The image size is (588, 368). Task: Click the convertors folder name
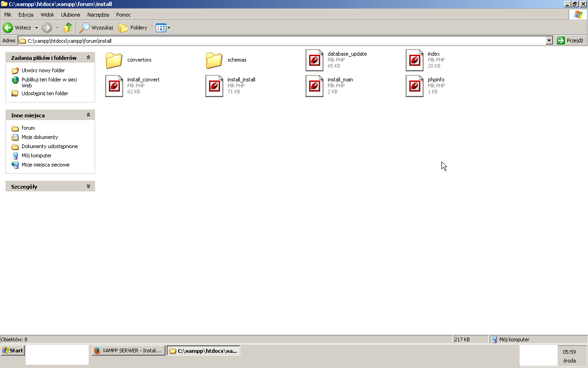[x=139, y=60]
